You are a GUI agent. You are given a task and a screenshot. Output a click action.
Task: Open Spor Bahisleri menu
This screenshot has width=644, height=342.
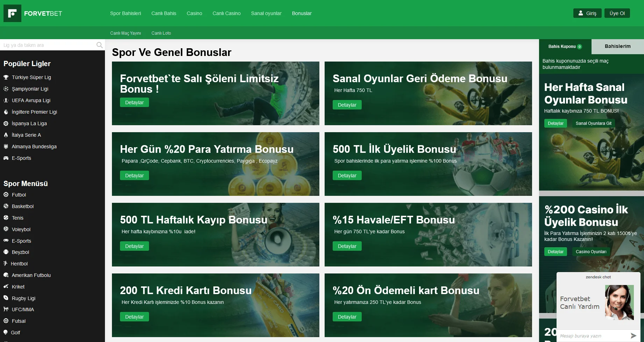(x=126, y=13)
